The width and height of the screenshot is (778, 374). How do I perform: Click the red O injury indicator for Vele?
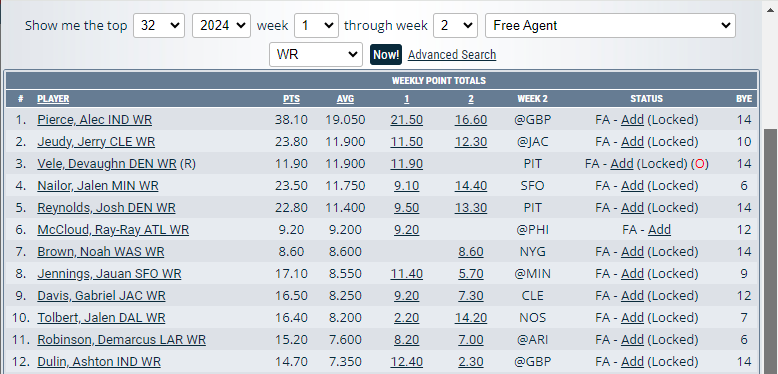pyautogui.click(x=700, y=164)
